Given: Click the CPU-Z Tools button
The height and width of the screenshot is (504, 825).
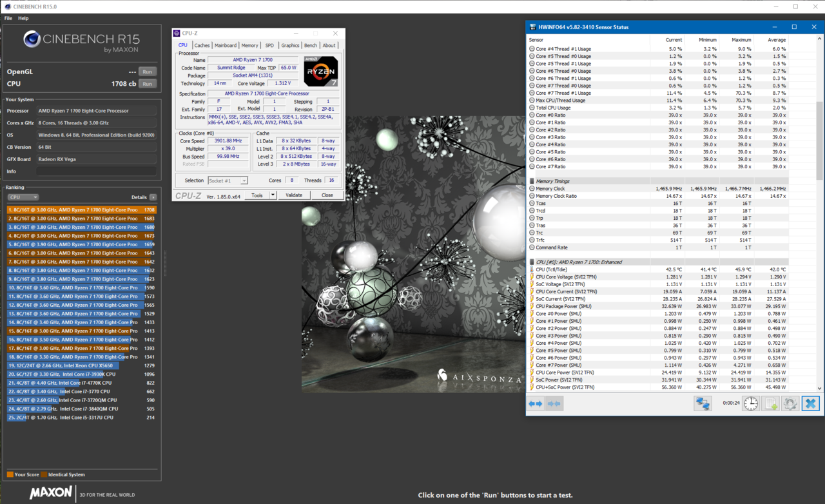Looking at the screenshot, I should (x=257, y=195).
